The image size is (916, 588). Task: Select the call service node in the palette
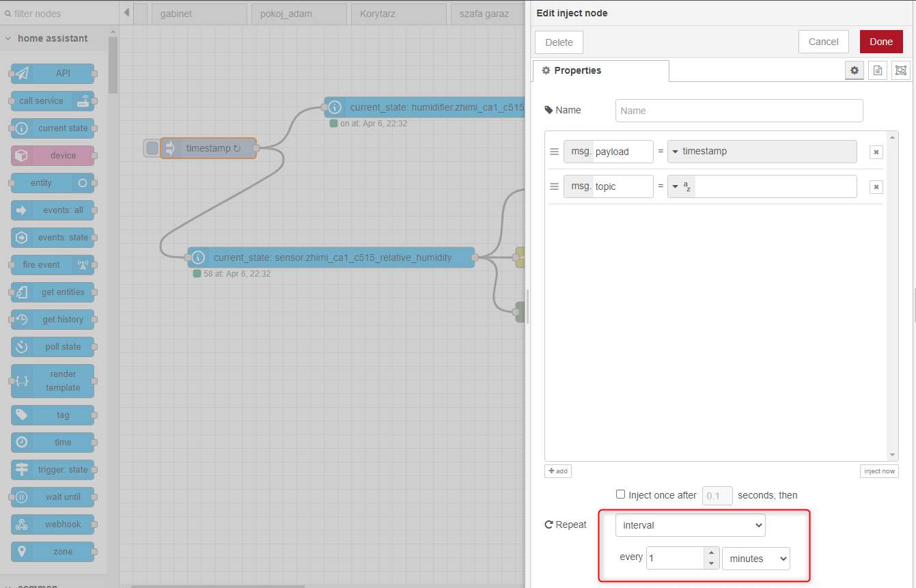(52, 100)
